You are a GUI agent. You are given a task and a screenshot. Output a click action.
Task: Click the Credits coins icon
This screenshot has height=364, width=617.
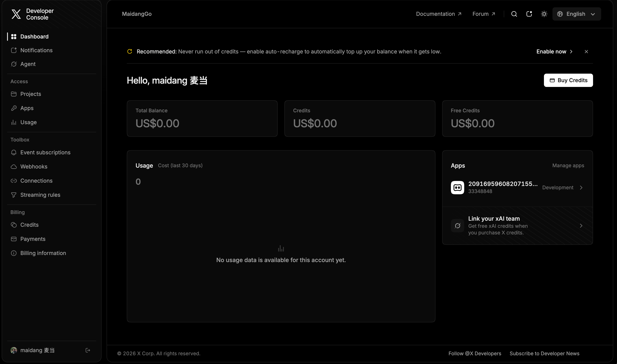14,225
